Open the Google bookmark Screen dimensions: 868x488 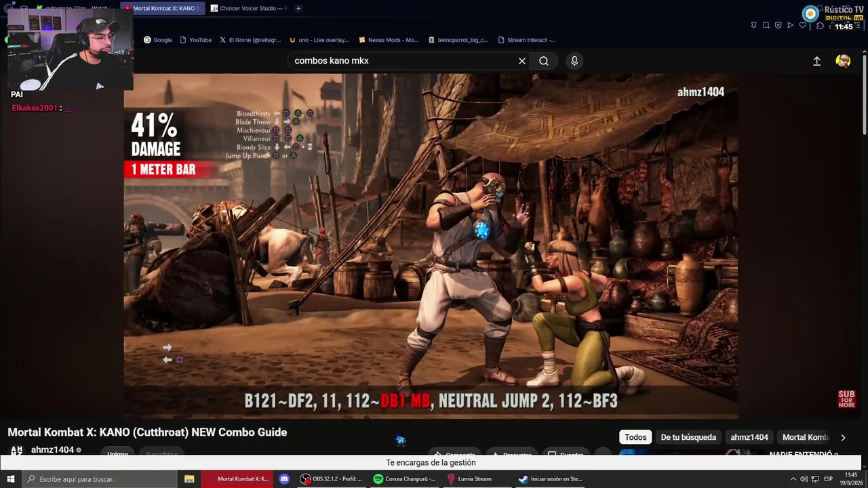pos(158,40)
